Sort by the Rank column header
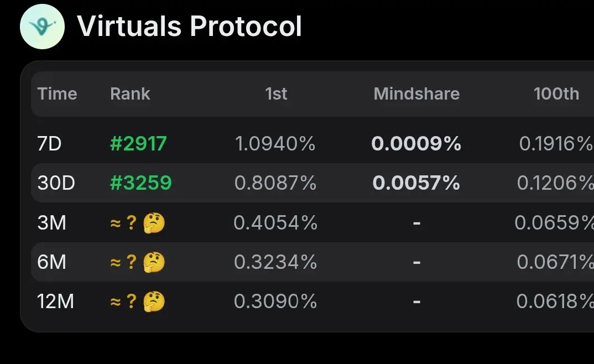The height and width of the screenshot is (364, 594). tap(130, 93)
